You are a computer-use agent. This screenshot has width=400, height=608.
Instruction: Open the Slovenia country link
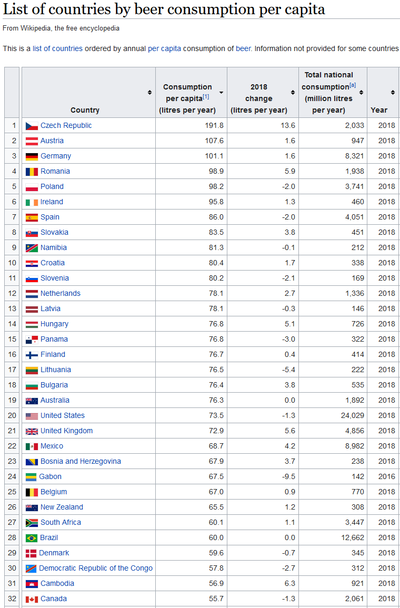pyautogui.click(x=55, y=278)
